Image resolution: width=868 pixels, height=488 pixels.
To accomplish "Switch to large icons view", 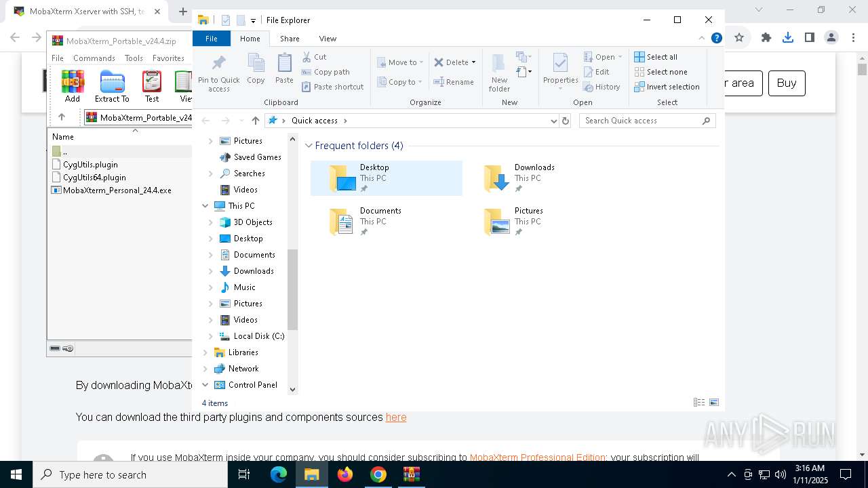I will pyautogui.click(x=714, y=403).
